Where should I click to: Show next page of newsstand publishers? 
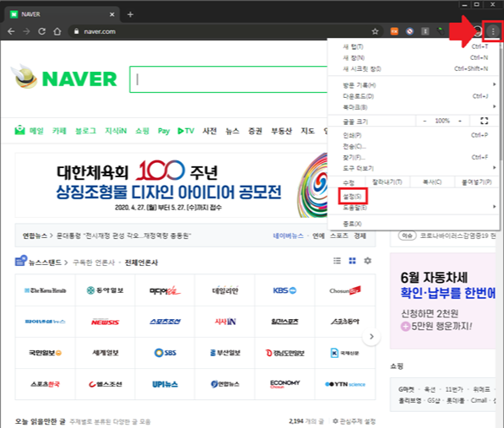tap(371, 337)
